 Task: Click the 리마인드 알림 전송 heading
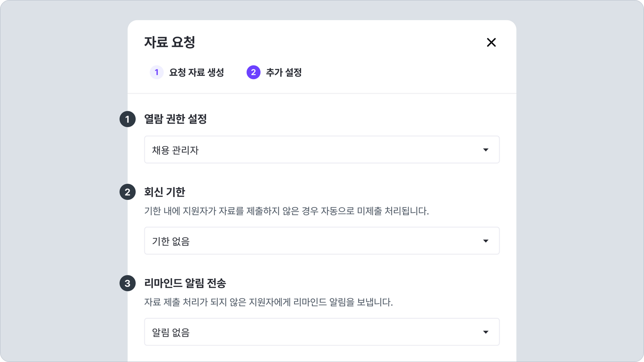tap(185, 283)
